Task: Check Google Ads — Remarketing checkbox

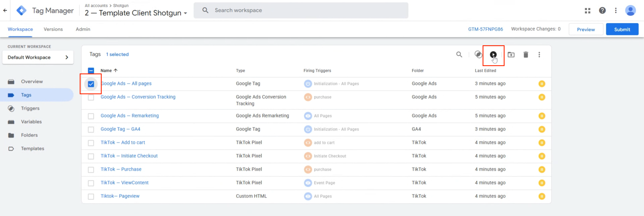Action: (91, 116)
